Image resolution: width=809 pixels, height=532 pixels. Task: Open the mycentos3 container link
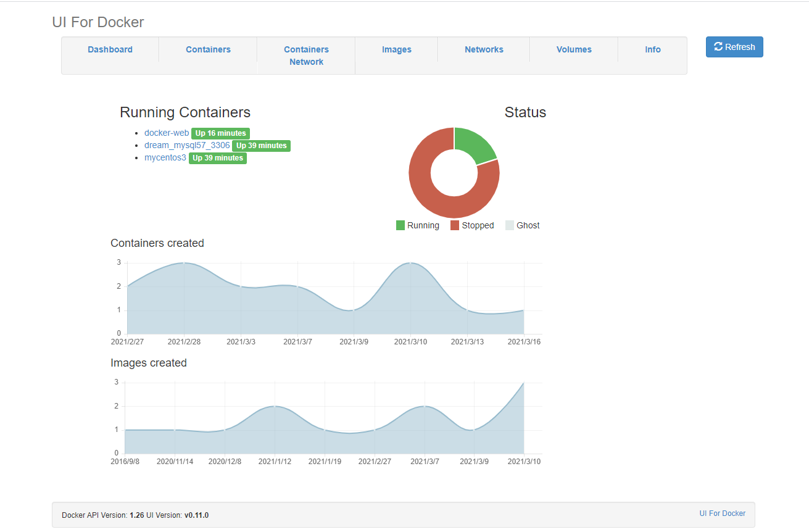pyautogui.click(x=165, y=157)
